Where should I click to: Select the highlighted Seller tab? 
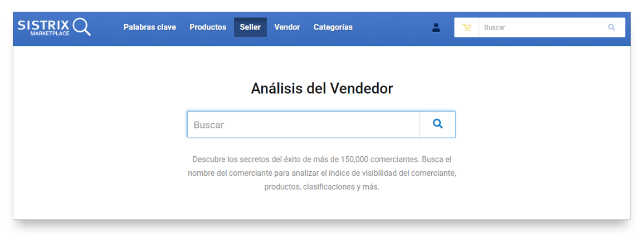pyautogui.click(x=250, y=27)
